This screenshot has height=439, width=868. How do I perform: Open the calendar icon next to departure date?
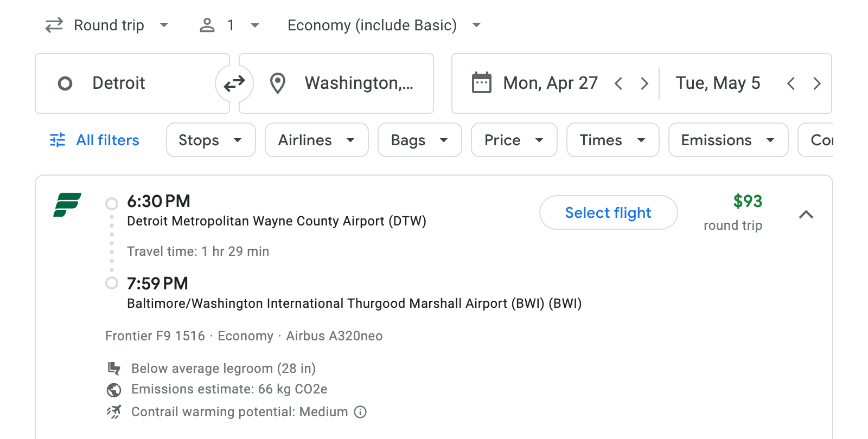point(481,82)
